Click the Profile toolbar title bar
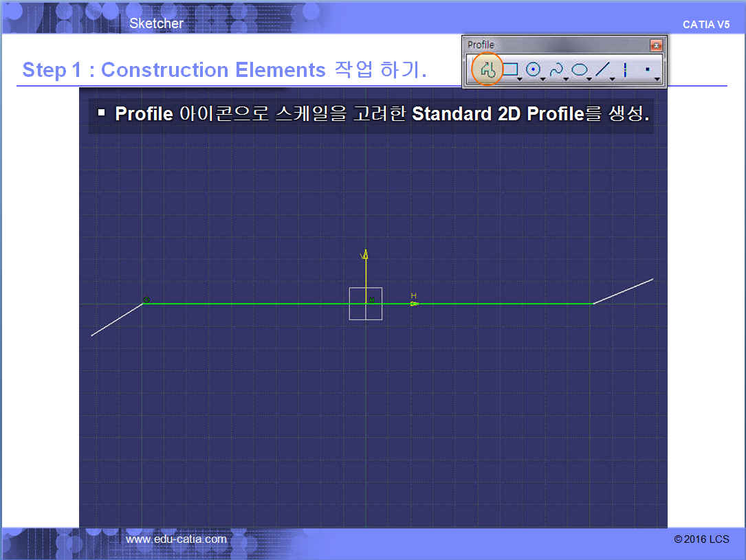 coord(550,45)
